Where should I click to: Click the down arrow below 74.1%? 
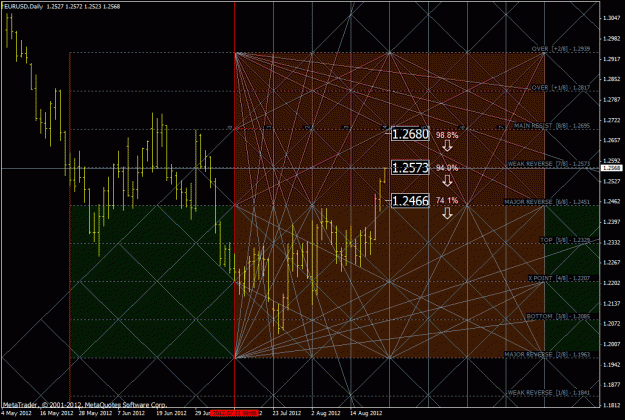447,213
